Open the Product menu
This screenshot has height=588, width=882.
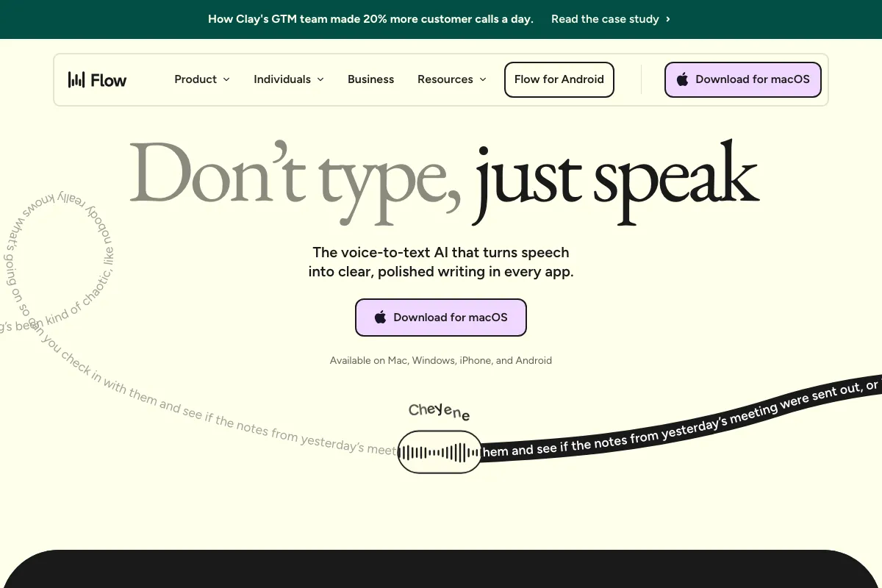click(x=196, y=79)
